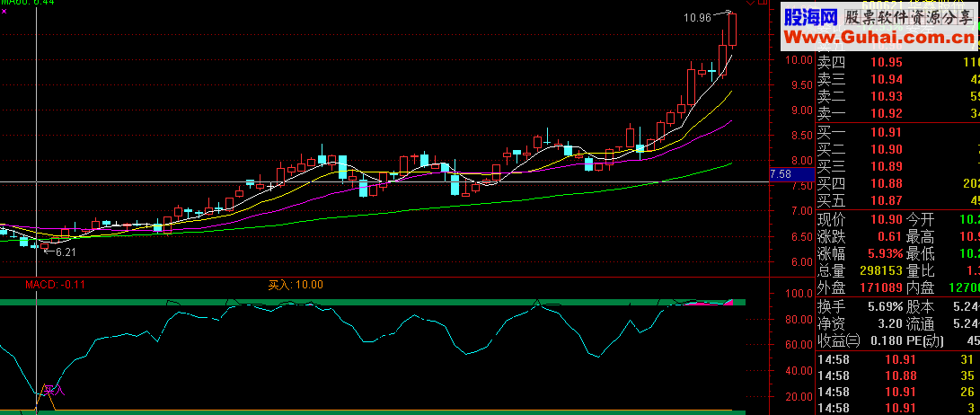Select the 卖三 10.94 ask row
The height and width of the screenshot is (415, 980).
tap(898, 79)
